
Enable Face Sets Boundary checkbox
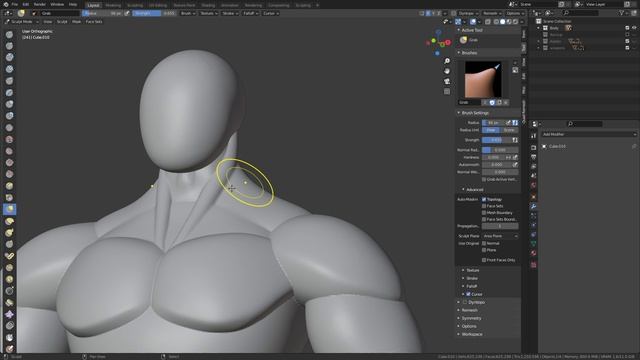[x=484, y=219]
